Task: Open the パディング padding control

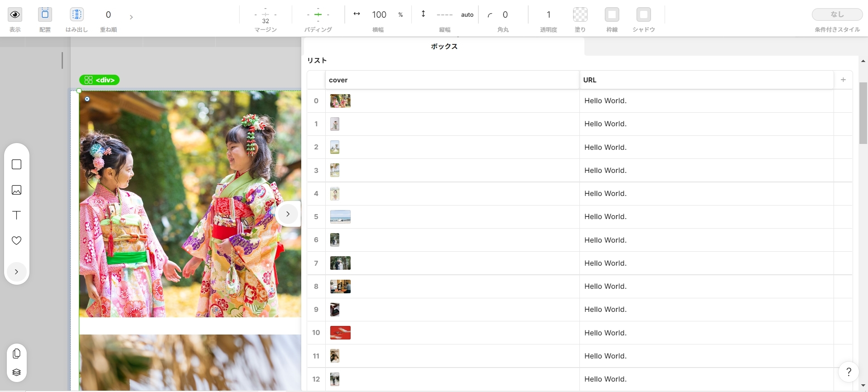Action: [x=318, y=14]
